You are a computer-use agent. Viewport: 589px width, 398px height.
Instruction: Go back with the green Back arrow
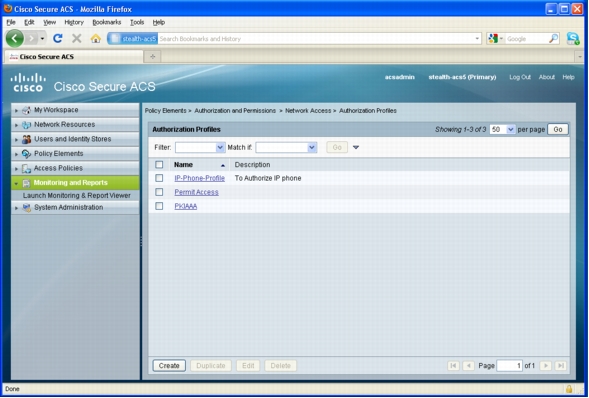15,38
